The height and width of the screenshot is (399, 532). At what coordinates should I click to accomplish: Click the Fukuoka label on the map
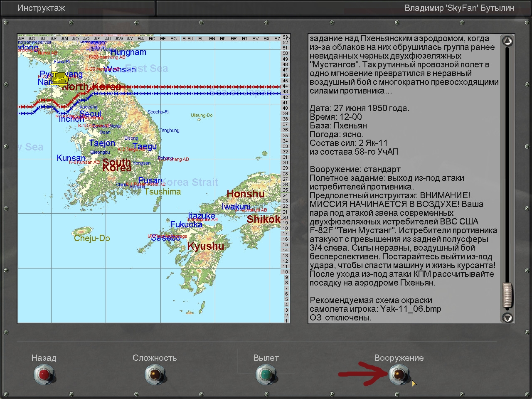(x=186, y=224)
